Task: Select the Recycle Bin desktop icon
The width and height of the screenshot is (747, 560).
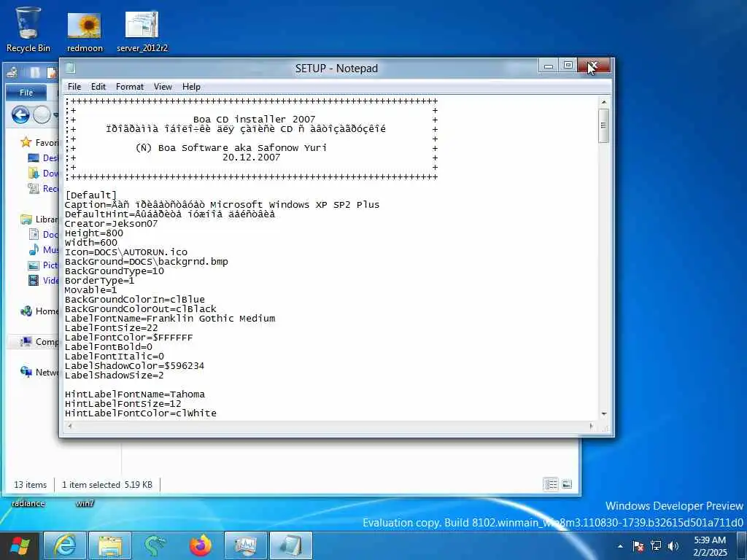Action: pos(28,28)
